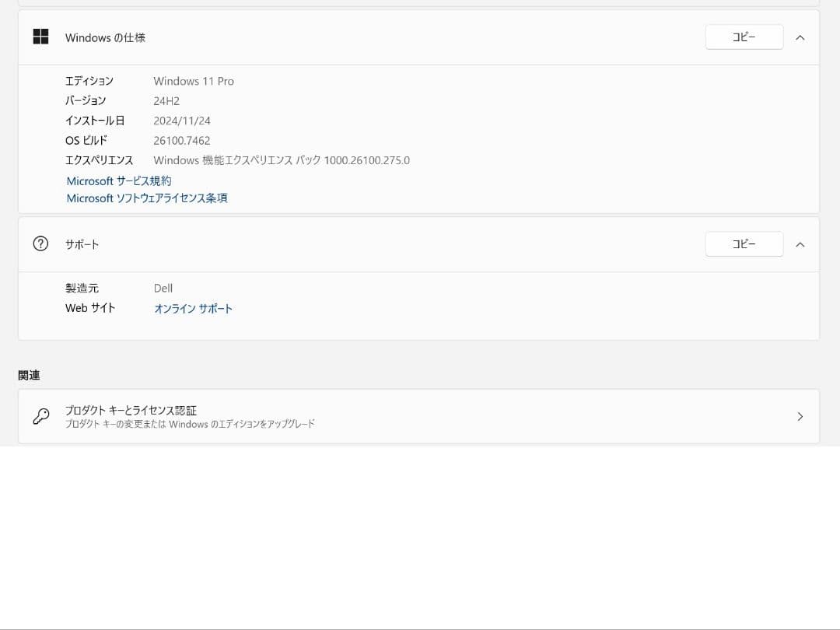This screenshot has width=840, height=630.
Task: Expand プロダクト キーとライセンス認証 details
Action: tap(800, 416)
